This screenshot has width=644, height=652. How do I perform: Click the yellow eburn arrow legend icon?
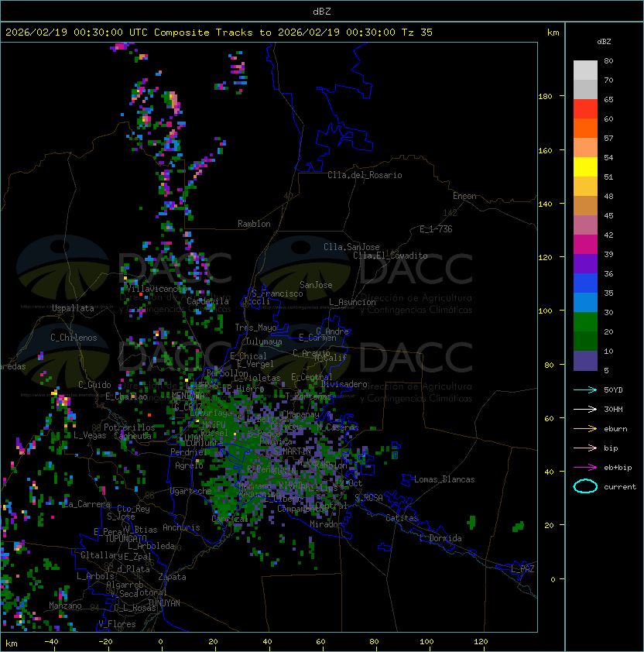tap(585, 429)
